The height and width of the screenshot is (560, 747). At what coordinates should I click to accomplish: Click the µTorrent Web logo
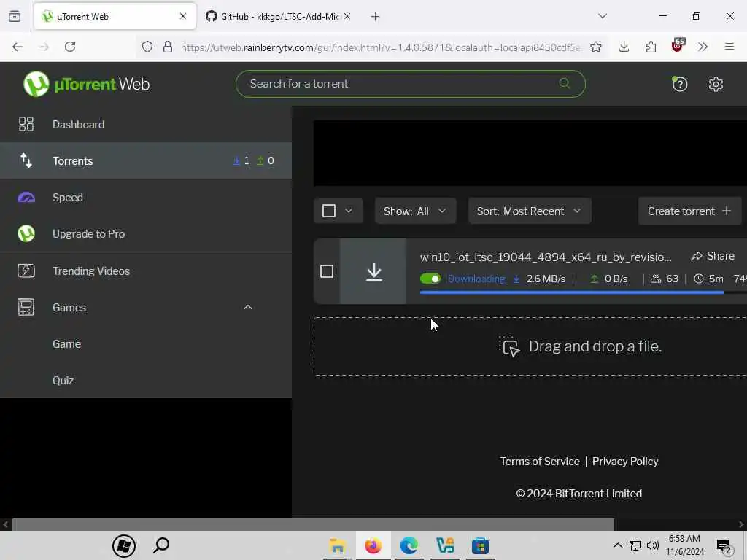pos(86,84)
